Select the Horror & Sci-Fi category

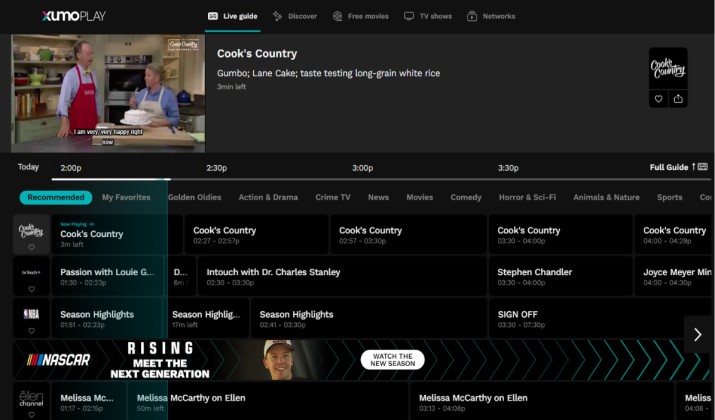528,197
